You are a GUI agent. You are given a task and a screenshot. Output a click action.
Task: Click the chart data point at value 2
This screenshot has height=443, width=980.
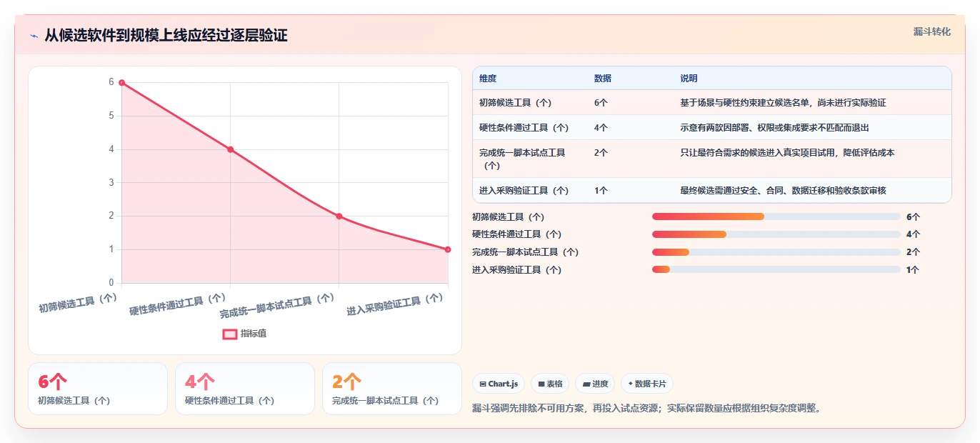339,216
